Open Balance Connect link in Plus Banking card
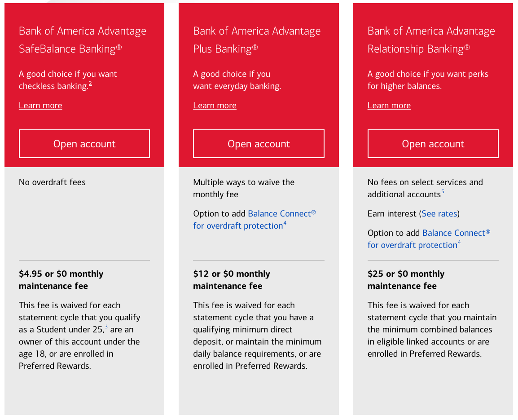This screenshot has height=420, width=518. [254, 220]
